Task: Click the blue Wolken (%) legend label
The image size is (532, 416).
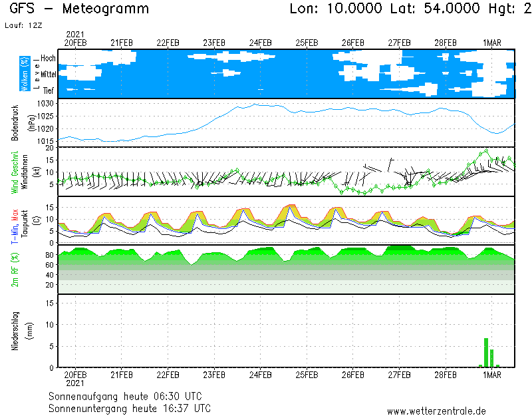Action: tap(25, 75)
